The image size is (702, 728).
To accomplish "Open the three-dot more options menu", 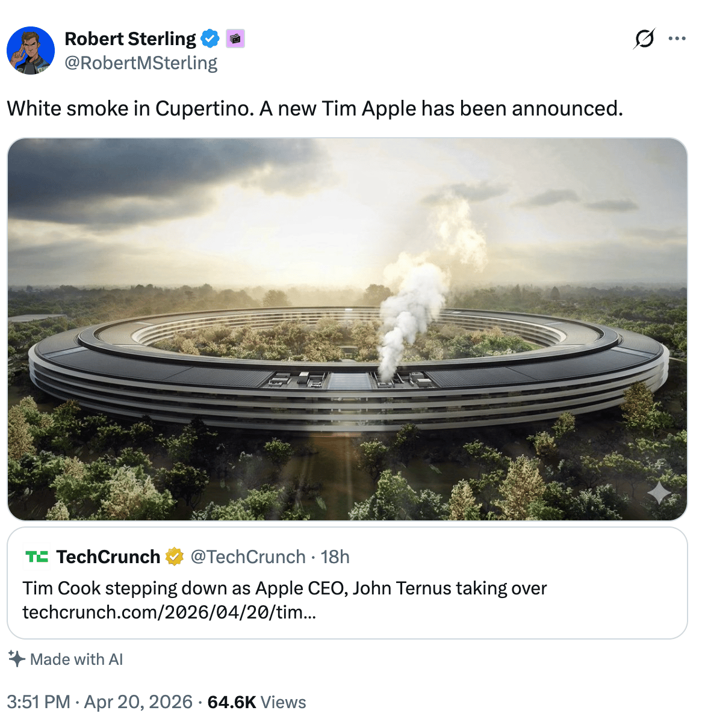I will coord(677,39).
